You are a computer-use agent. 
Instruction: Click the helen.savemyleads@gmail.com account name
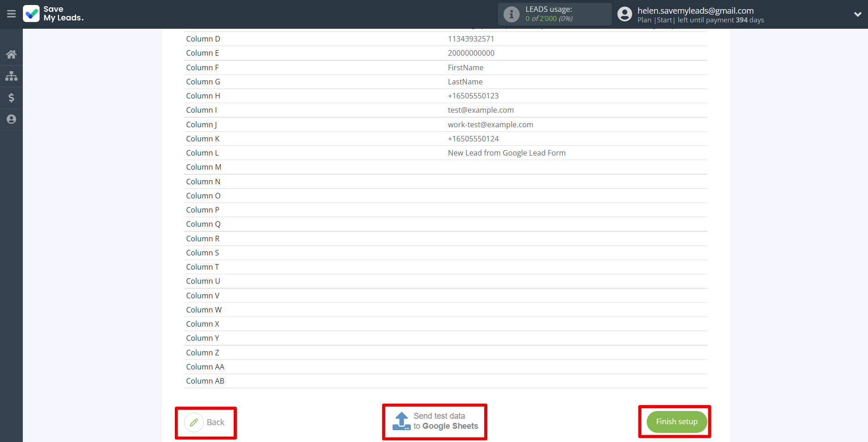tap(695, 10)
